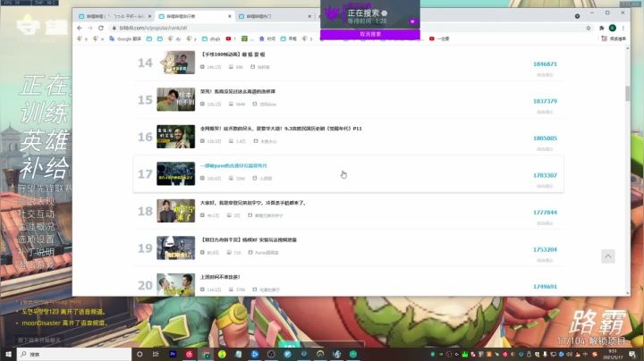Open the rank 16 title ending in P11
Screen dimensions: 644x361
coord(281,129)
